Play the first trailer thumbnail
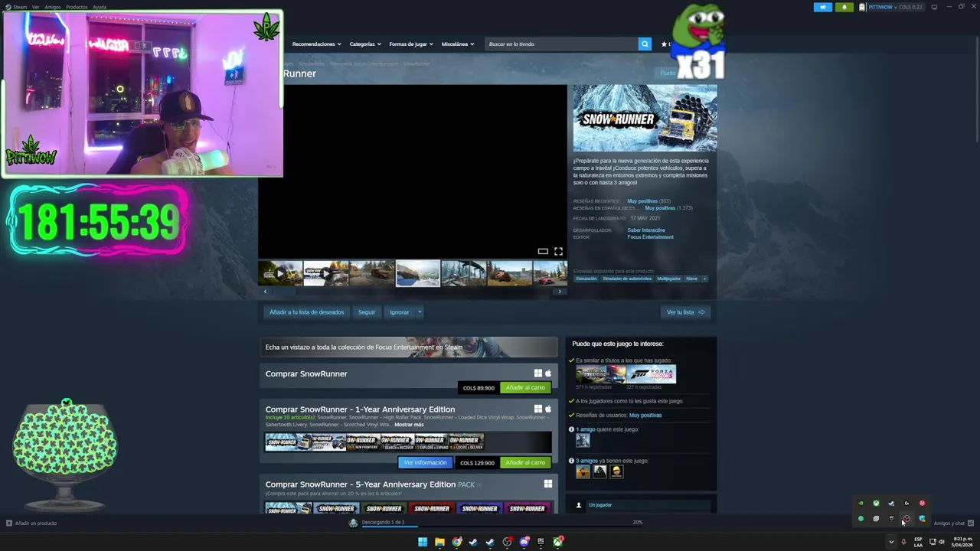Screen dimensions: 980x551 (280, 273)
